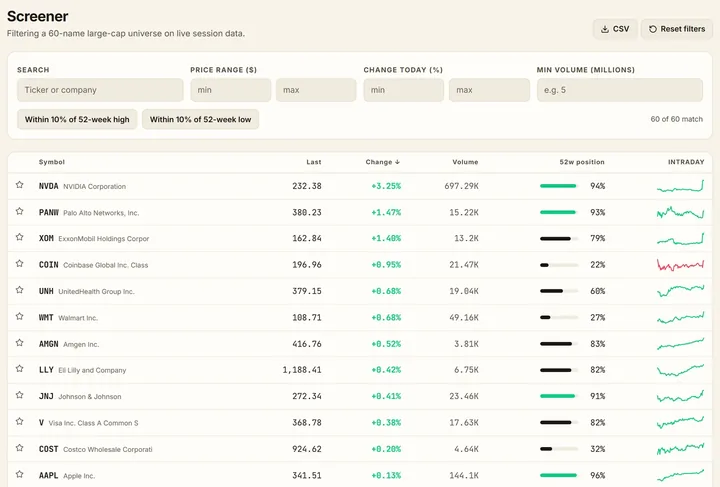Select the UnitedHealth Group Inc. name
Screen dimensions: 720x487
point(96,291)
